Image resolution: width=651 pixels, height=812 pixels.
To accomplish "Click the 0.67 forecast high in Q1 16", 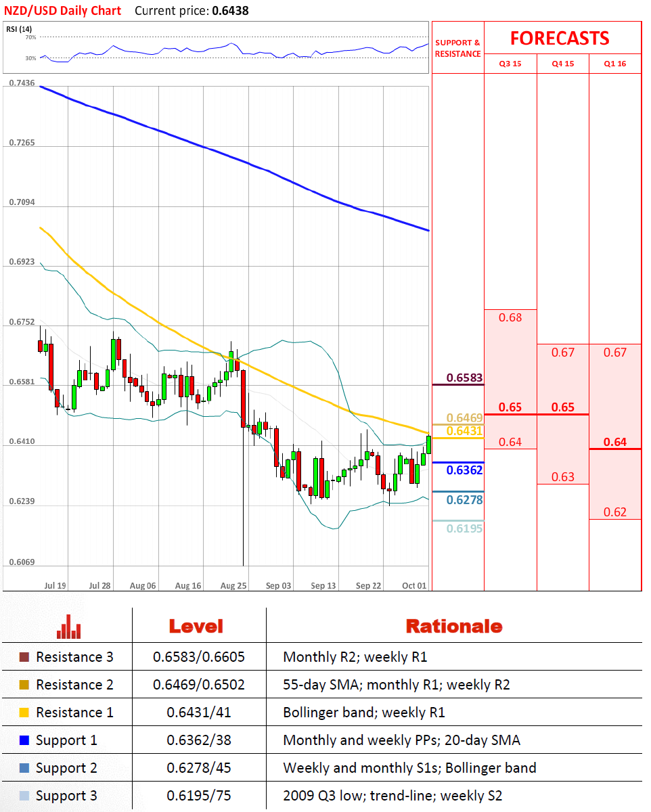I will (x=615, y=353).
